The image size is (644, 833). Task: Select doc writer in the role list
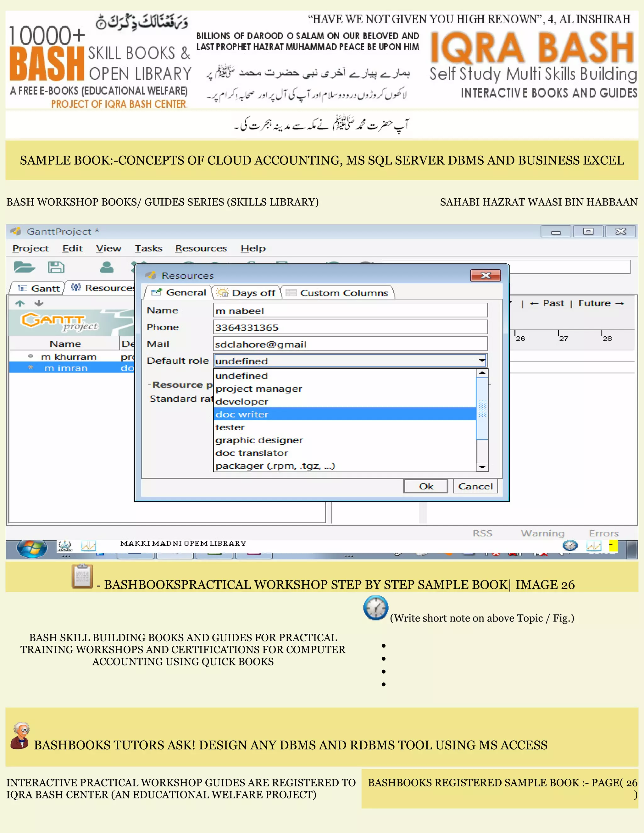coord(345,414)
